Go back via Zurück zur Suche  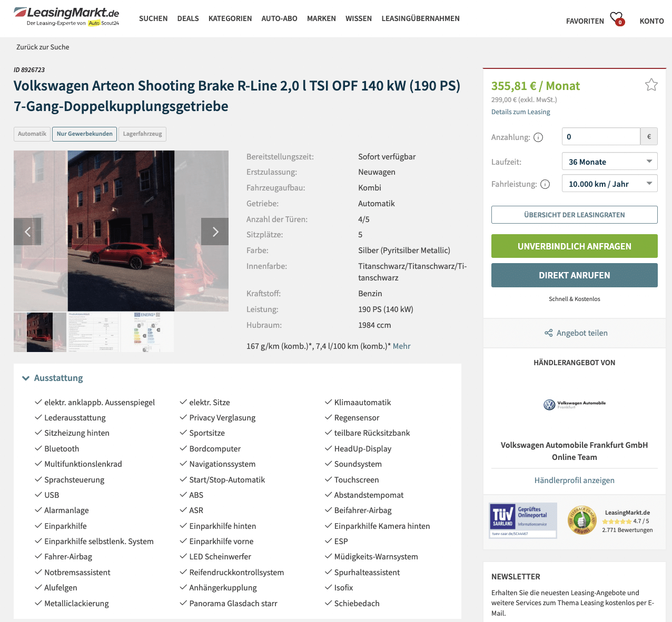click(43, 47)
